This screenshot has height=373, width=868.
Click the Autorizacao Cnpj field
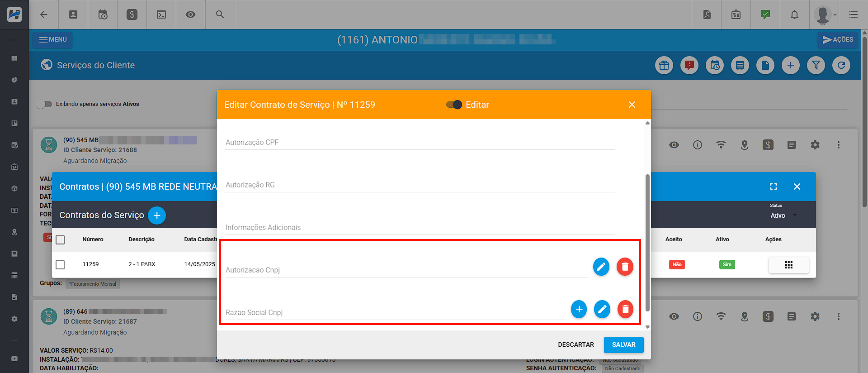406,270
